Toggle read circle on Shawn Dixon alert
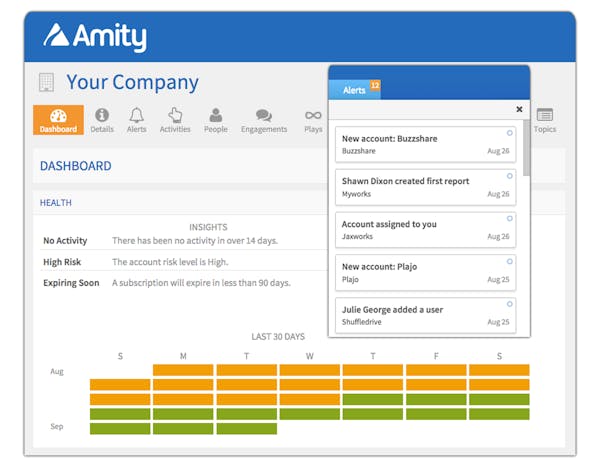The height and width of the screenshot is (467, 600). [510, 176]
